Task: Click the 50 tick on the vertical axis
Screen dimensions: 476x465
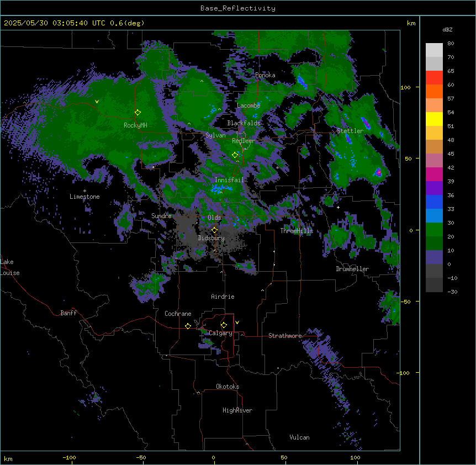Action: pos(408,158)
